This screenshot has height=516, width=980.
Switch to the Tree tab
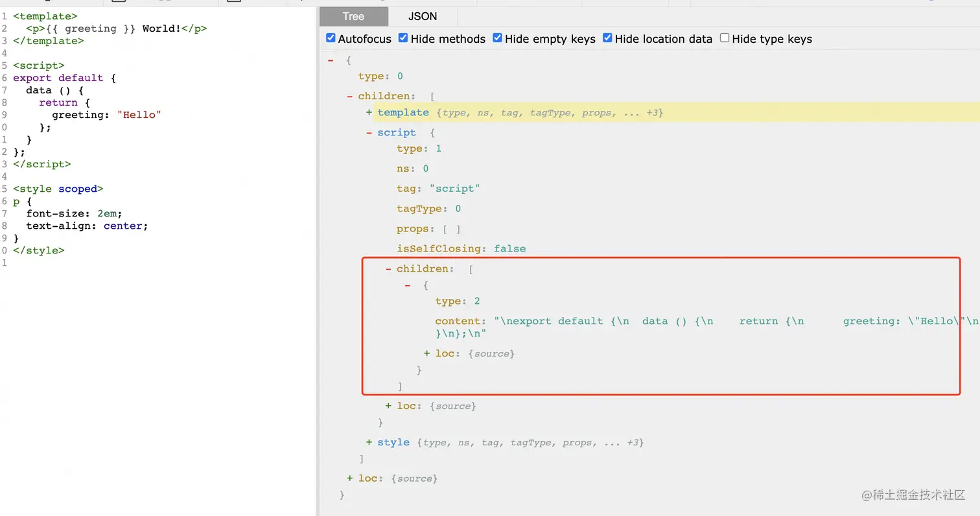click(x=353, y=16)
